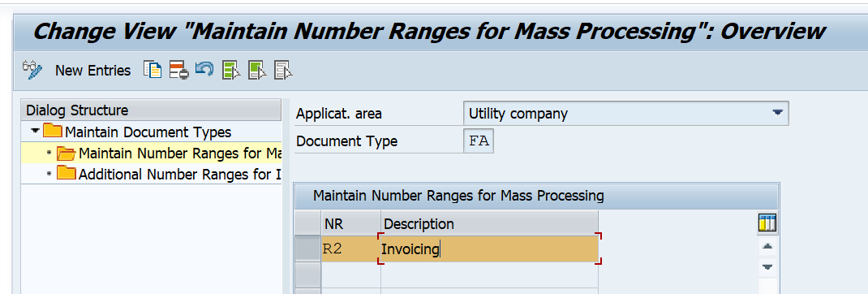
Task: Select the row marker for R2
Action: pos(307,249)
